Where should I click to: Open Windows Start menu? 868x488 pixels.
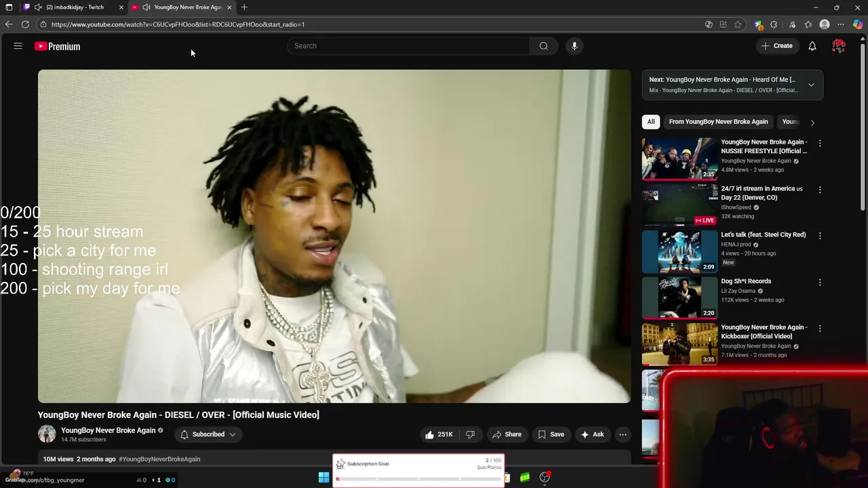(x=324, y=478)
